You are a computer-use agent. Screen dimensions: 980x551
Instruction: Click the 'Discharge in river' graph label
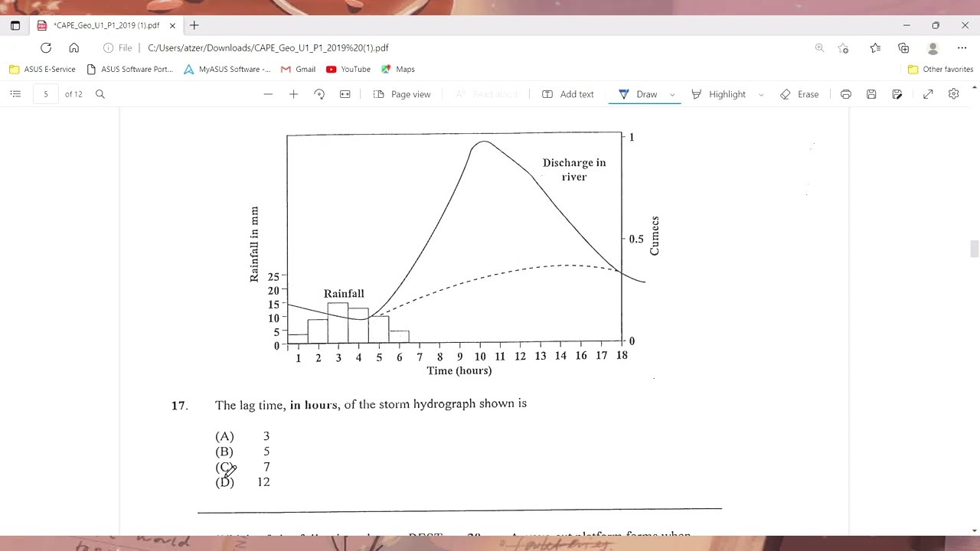point(574,169)
